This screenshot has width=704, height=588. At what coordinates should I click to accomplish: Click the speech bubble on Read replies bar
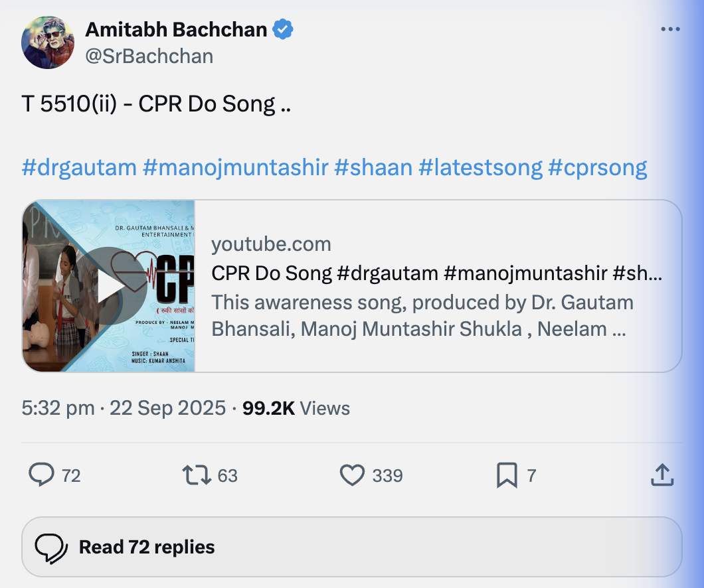(x=52, y=547)
